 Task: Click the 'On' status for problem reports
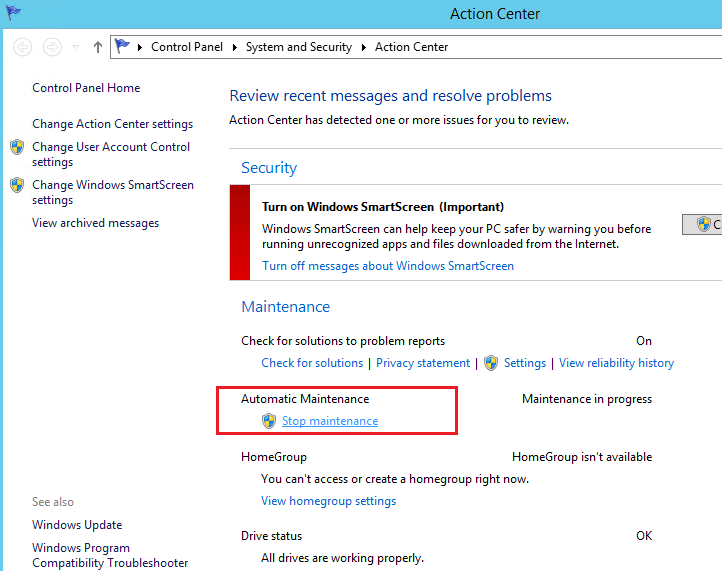(644, 341)
